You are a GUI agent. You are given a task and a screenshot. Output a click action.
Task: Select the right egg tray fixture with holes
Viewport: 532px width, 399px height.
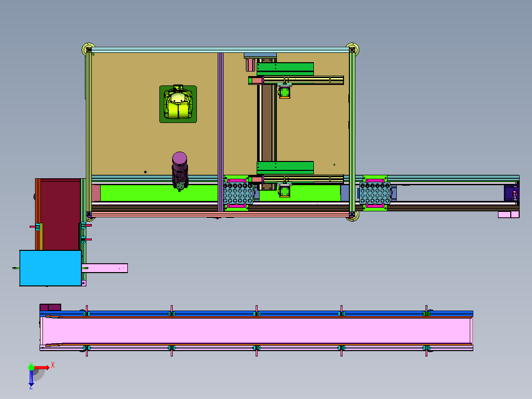coord(375,193)
